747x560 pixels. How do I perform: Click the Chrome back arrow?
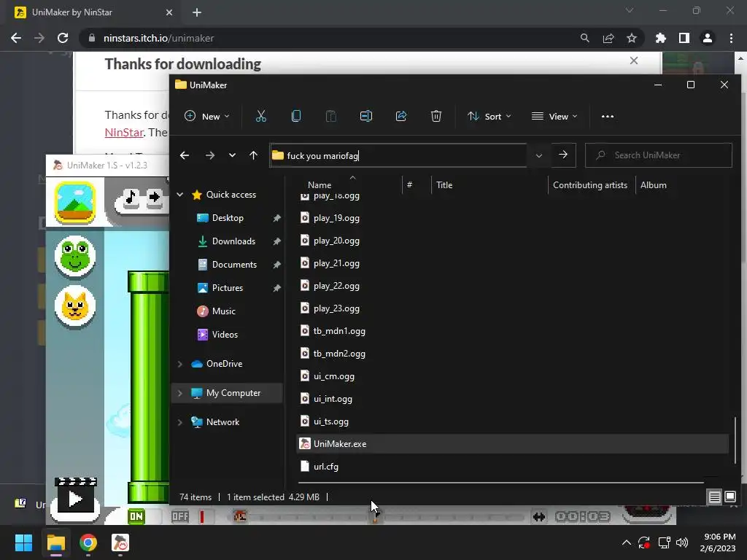click(16, 38)
